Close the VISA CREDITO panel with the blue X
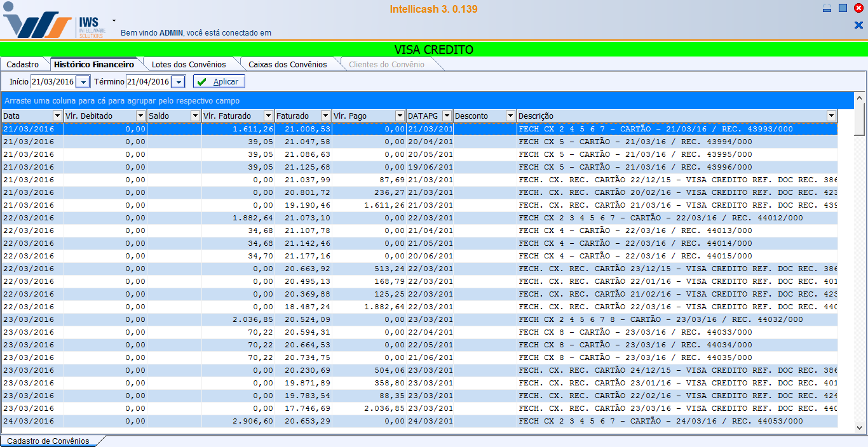This screenshot has height=447, width=868. [858, 25]
